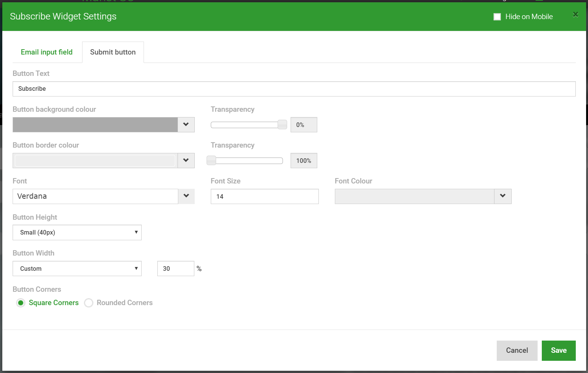Click the green Save button
588x373 pixels.
click(559, 350)
